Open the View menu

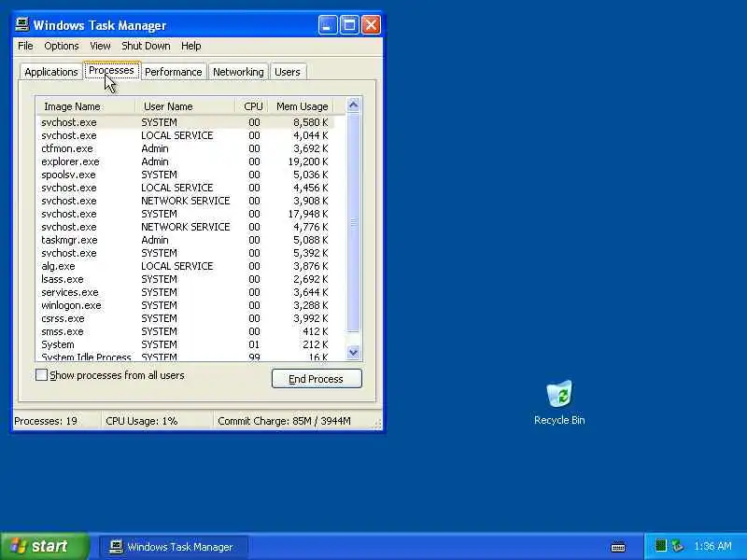(100, 46)
